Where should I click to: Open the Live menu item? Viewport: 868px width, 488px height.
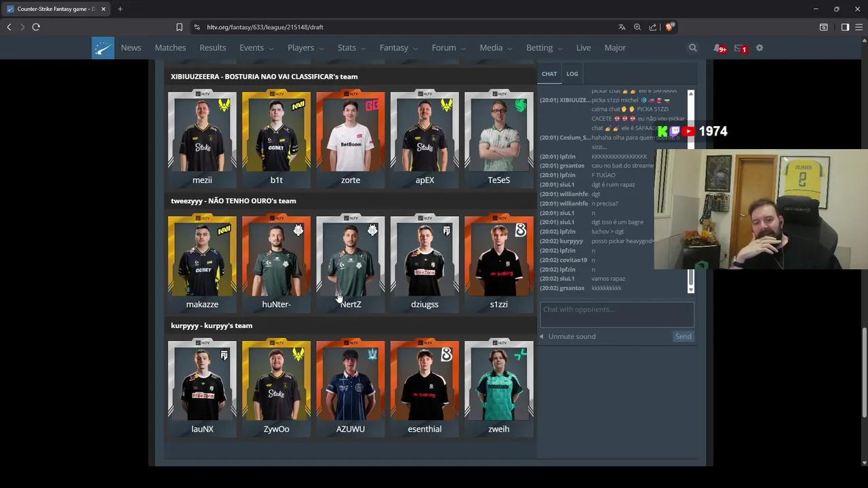click(x=583, y=48)
